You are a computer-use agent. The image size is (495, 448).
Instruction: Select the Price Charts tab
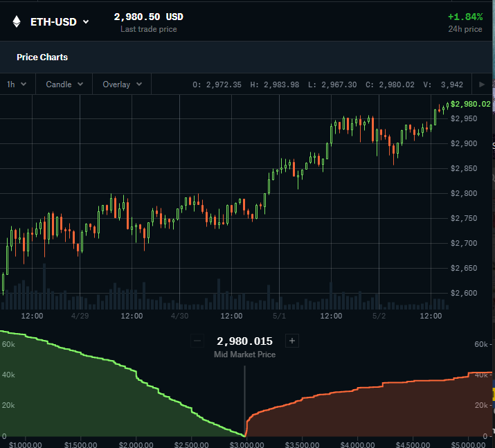42,57
